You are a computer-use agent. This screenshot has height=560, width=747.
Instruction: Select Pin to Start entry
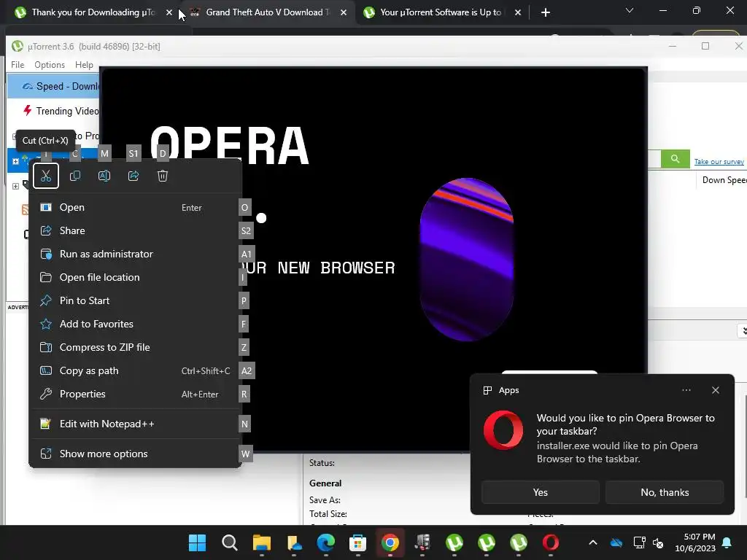click(x=135, y=300)
